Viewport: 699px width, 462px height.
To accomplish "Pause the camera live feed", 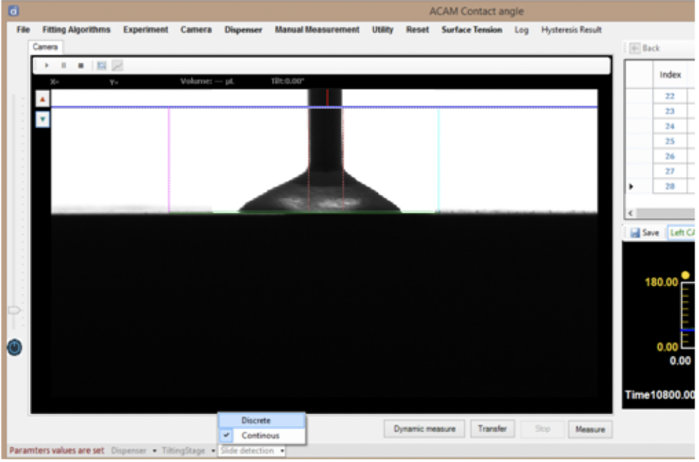I will coord(63,66).
